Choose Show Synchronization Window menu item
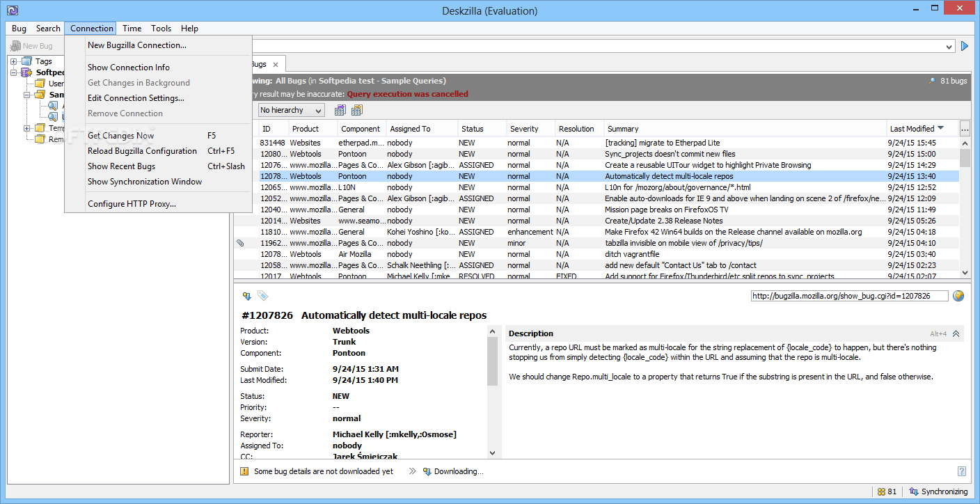This screenshot has height=504, width=980. (158, 182)
